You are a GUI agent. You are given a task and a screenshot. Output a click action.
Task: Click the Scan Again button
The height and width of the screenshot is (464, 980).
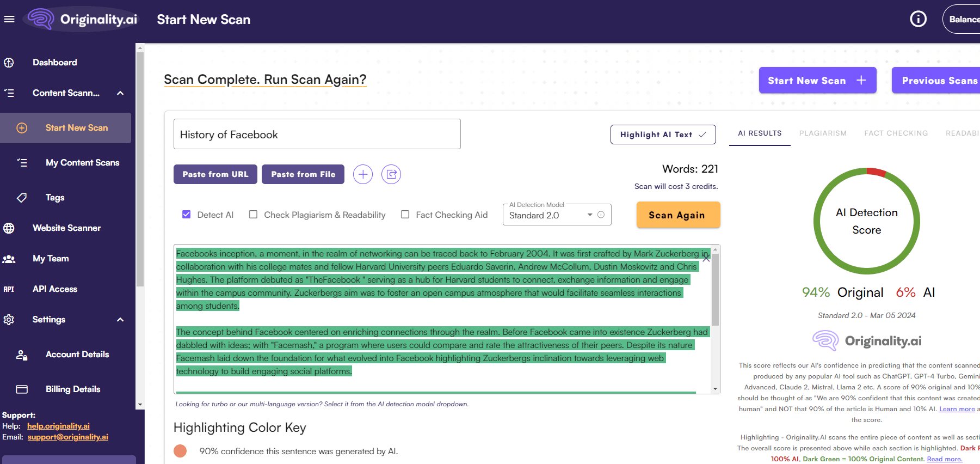coord(677,215)
